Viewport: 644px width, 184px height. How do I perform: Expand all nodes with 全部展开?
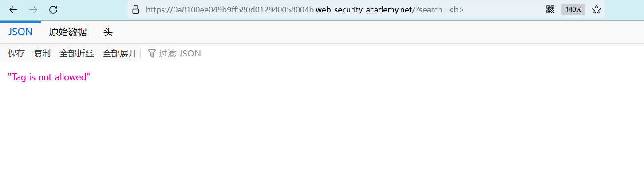pyautogui.click(x=120, y=53)
